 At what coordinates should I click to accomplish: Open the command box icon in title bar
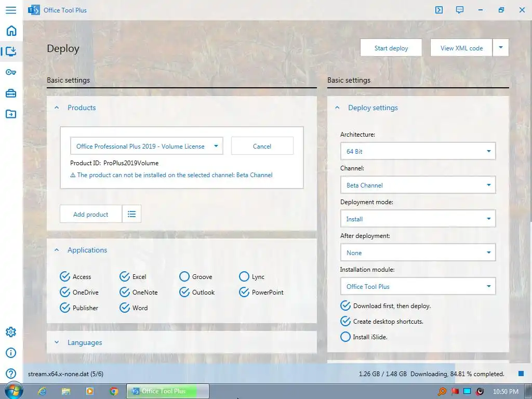438,10
